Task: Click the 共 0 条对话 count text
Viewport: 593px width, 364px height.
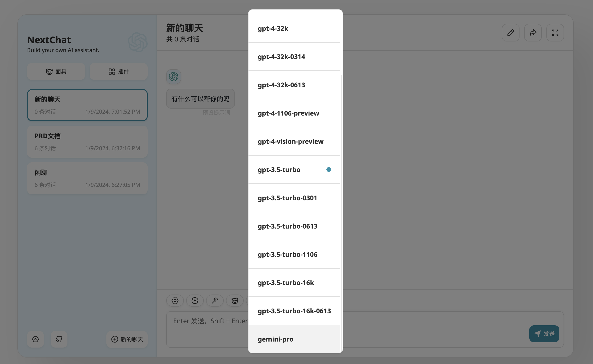Action: point(183,39)
